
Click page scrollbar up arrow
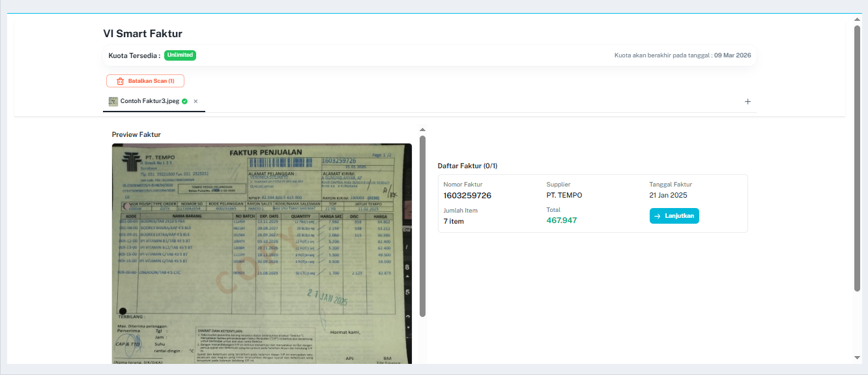(857, 20)
